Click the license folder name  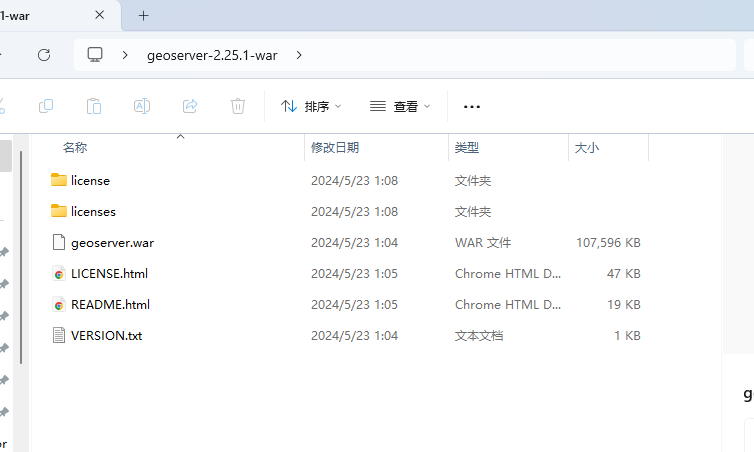tap(90, 181)
